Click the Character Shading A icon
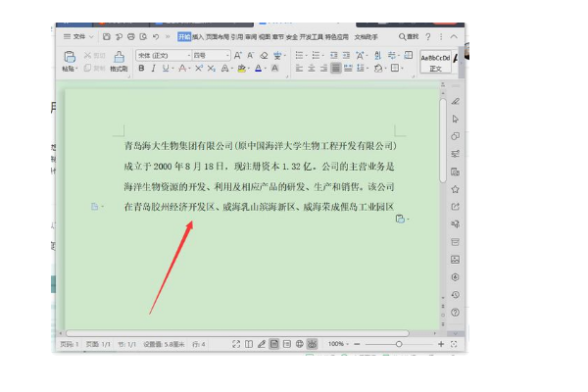588x392 pixels. click(x=274, y=68)
